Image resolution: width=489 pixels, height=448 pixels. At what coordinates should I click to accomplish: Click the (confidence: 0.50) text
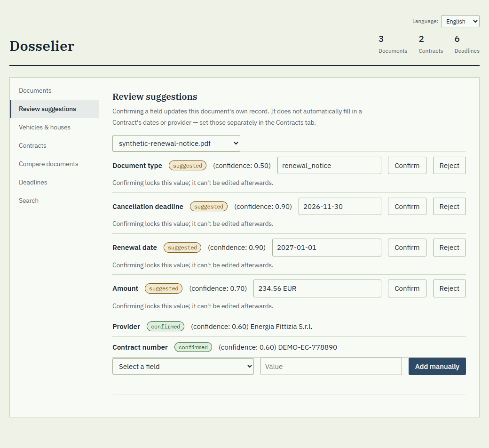tap(242, 166)
